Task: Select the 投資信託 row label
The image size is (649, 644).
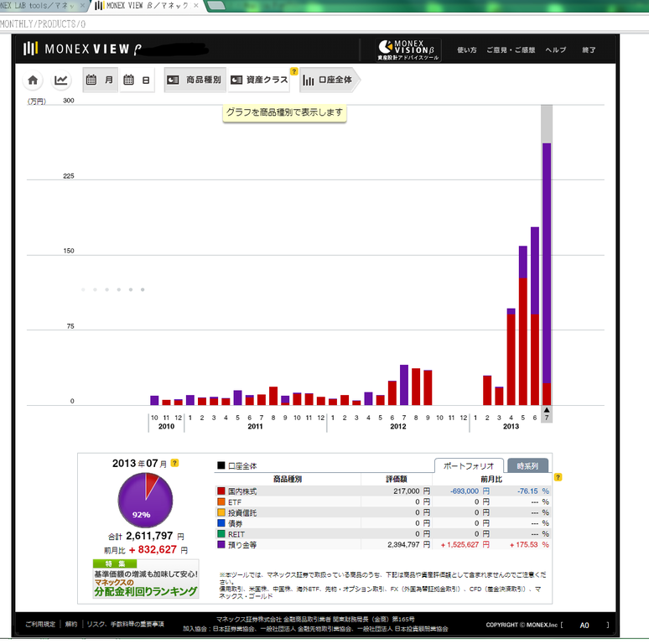Action: (242, 513)
